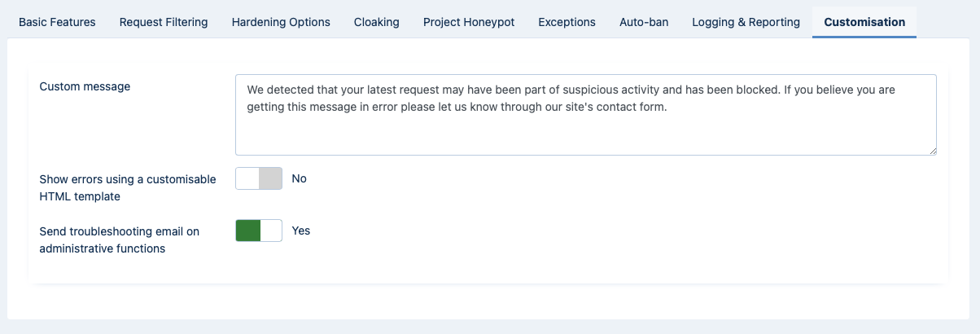Click the No label beside HTML template switch
This screenshot has width=980, height=334.
299,178
